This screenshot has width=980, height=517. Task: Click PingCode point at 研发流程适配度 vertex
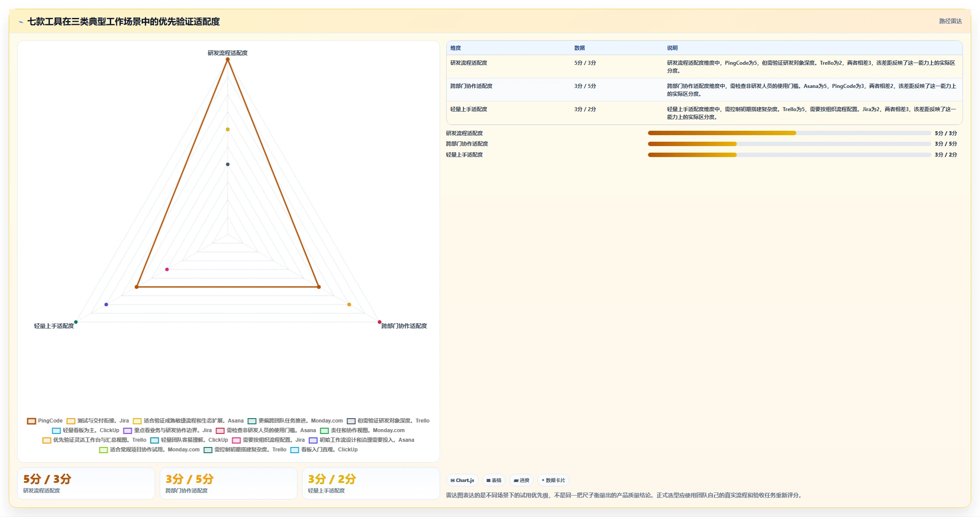227,59
